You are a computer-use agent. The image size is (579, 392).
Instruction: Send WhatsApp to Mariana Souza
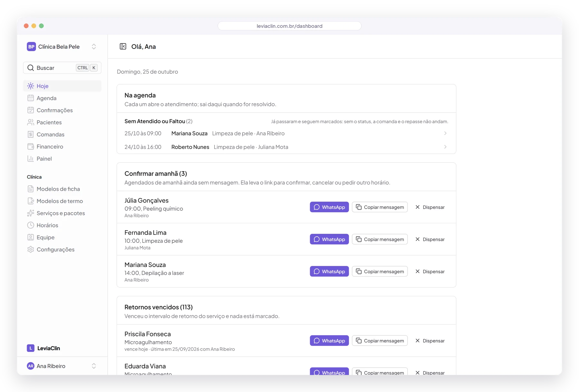click(x=329, y=271)
